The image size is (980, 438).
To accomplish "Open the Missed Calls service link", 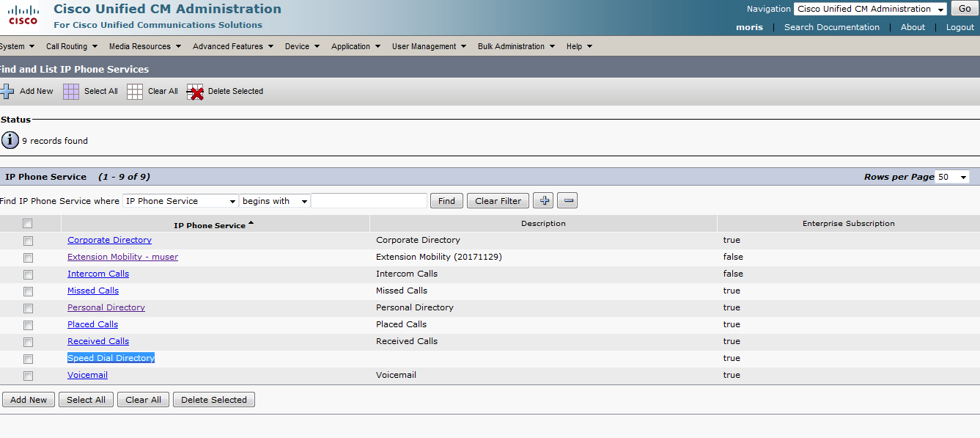I will [x=93, y=291].
